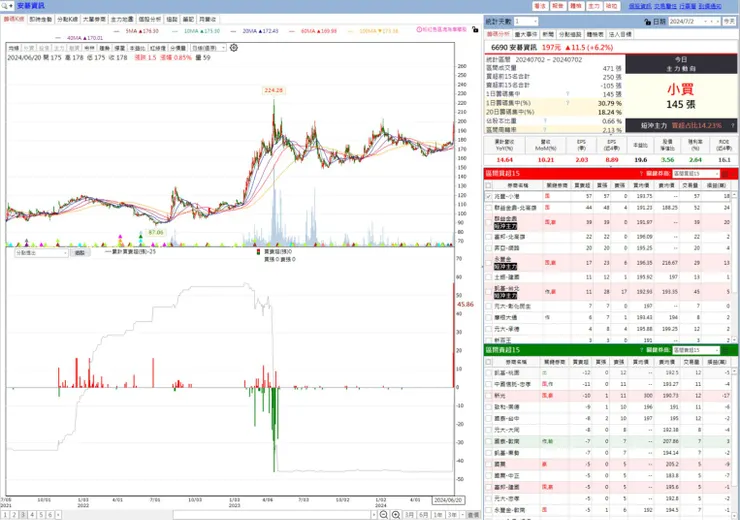Click 主力 red button in top bar
The width and height of the screenshot is (740, 520).
pos(594,6)
